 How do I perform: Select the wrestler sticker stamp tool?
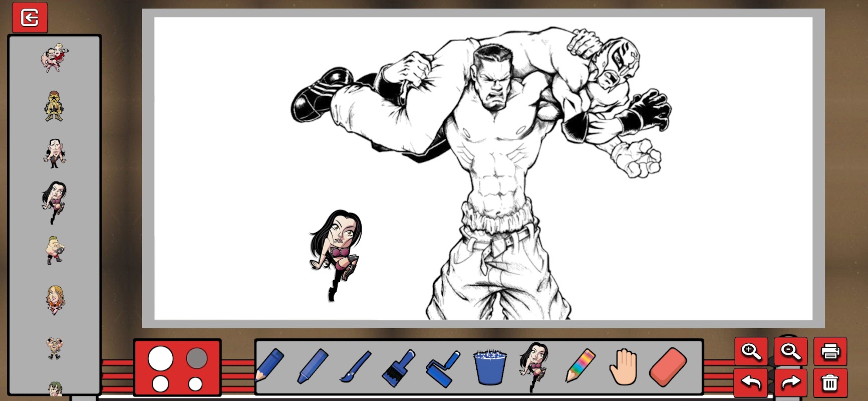click(x=534, y=367)
